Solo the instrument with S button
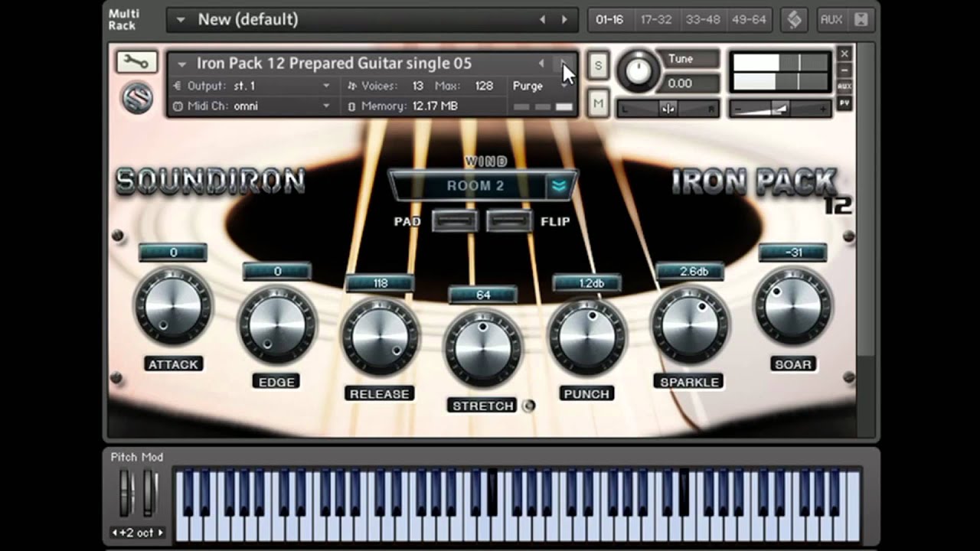The image size is (980, 551). pyautogui.click(x=598, y=66)
